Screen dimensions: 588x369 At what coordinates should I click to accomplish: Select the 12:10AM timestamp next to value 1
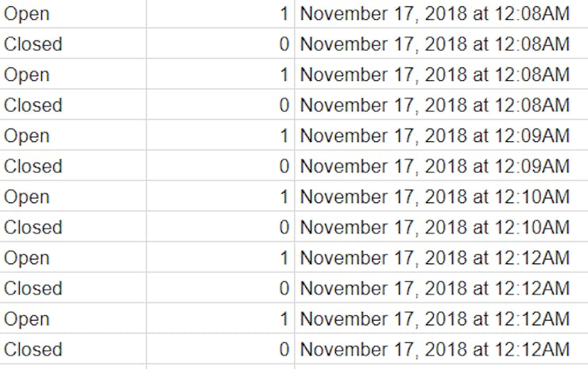pos(441,196)
